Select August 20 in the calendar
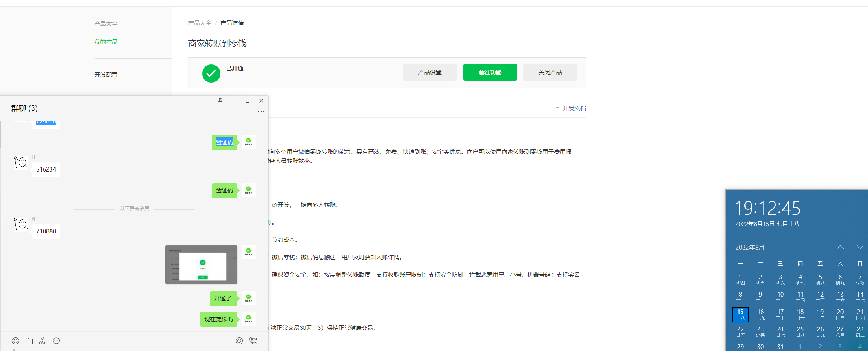 click(x=840, y=314)
